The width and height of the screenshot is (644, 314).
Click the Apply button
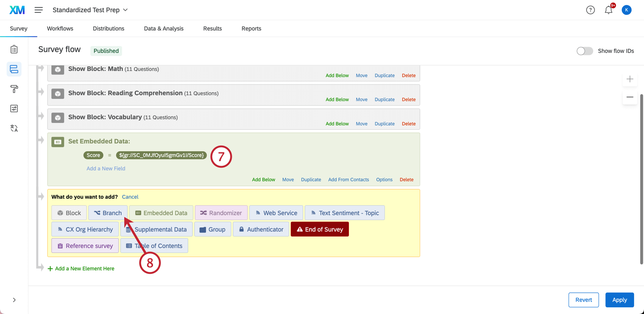[x=619, y=300]
